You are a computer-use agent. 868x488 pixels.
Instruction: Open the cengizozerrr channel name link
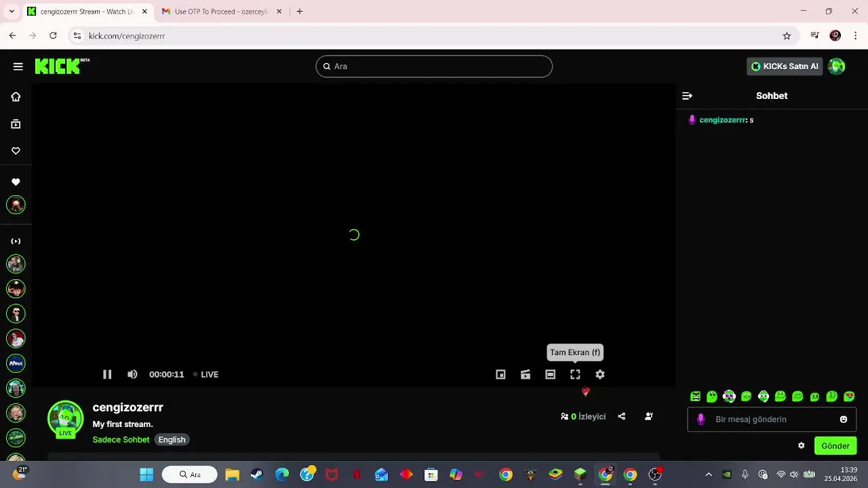click(128, 407)
